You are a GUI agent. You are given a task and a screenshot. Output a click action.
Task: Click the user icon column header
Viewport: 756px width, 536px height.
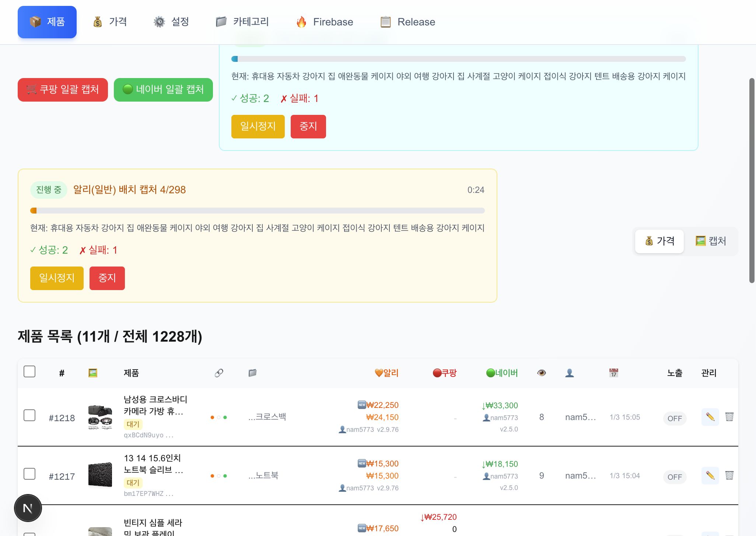[x=569, y=373]
